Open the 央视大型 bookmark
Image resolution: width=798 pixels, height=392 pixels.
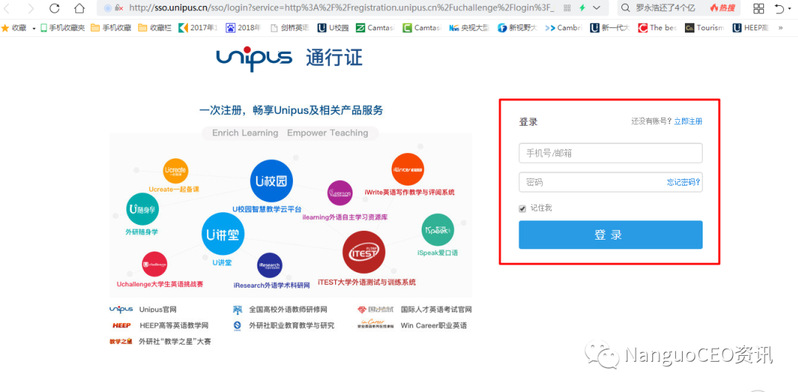click(469, 28)
